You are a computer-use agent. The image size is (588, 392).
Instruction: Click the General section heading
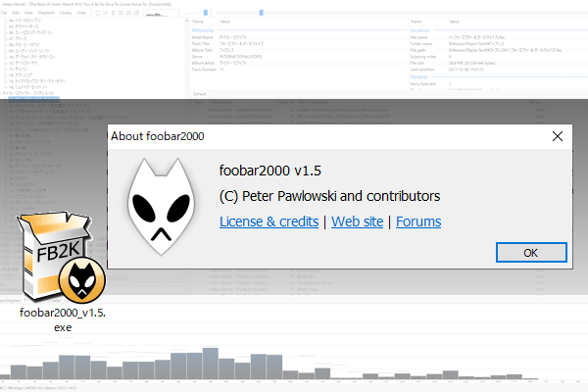pos(418,76)
